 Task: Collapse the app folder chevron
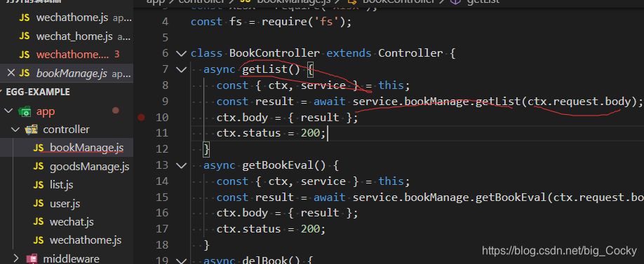[x=8, y=111]
